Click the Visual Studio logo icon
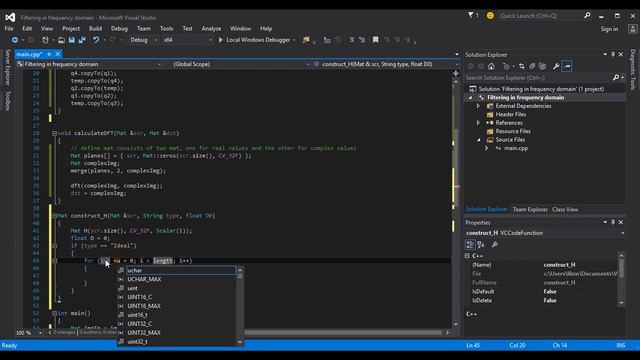 click(10, 17)
